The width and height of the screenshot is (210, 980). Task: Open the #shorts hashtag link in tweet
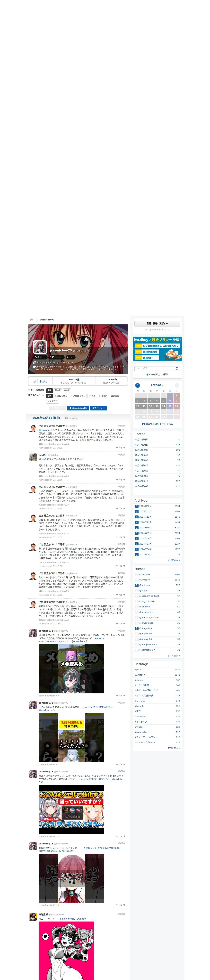[x=99, y=638]
